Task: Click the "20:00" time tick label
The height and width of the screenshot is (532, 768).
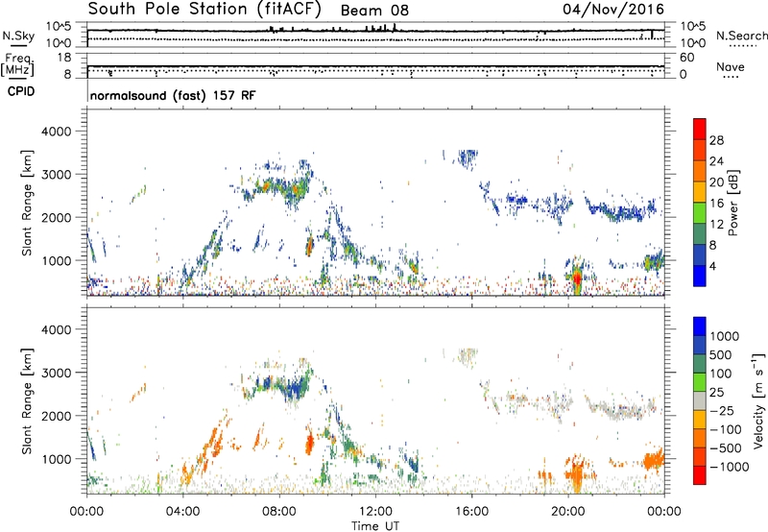Action: click(x=568, y=512)
